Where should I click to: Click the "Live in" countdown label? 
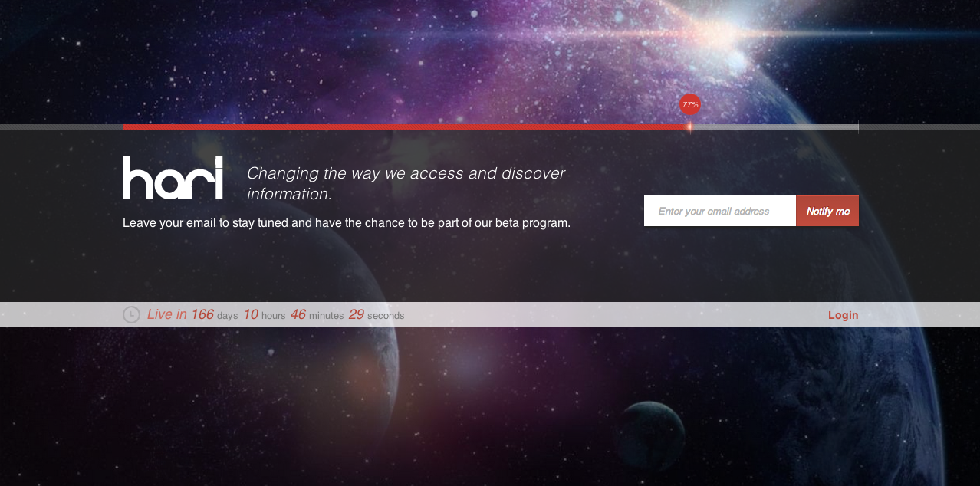click(166, 314)
